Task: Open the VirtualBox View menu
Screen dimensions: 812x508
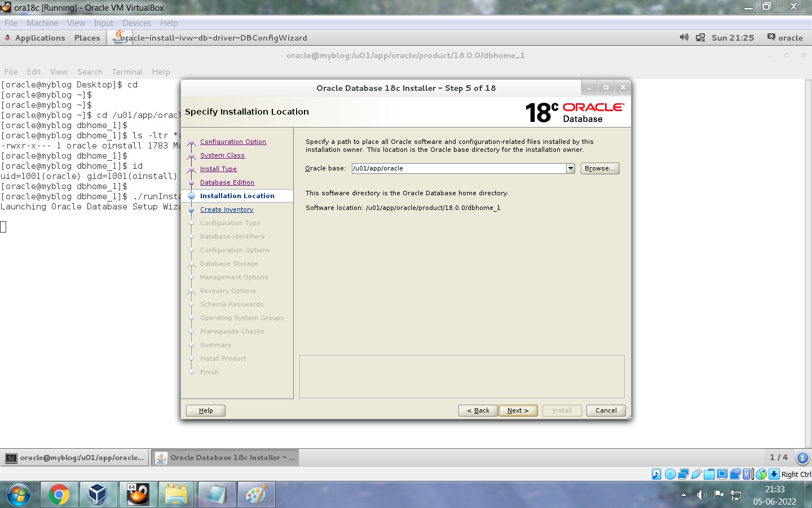Action: 76,23
